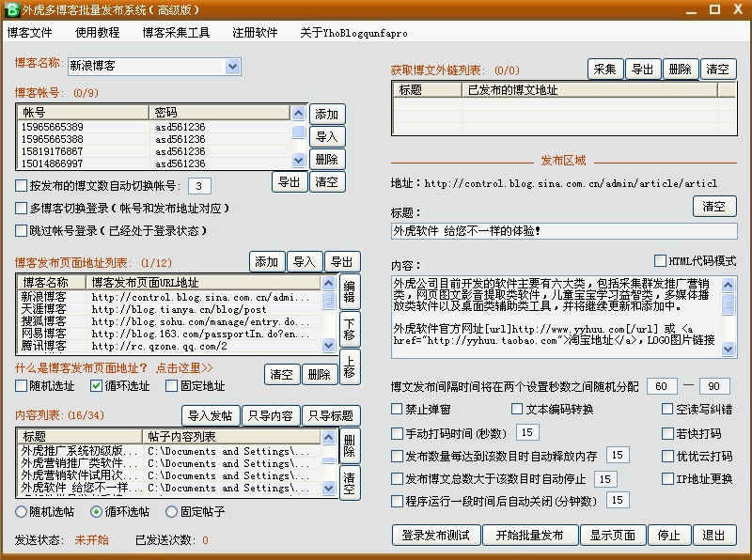This screenshot has height=560, width=752.
Task: Select the 天涯博客 row in the URL list
Action: (170, 309)
